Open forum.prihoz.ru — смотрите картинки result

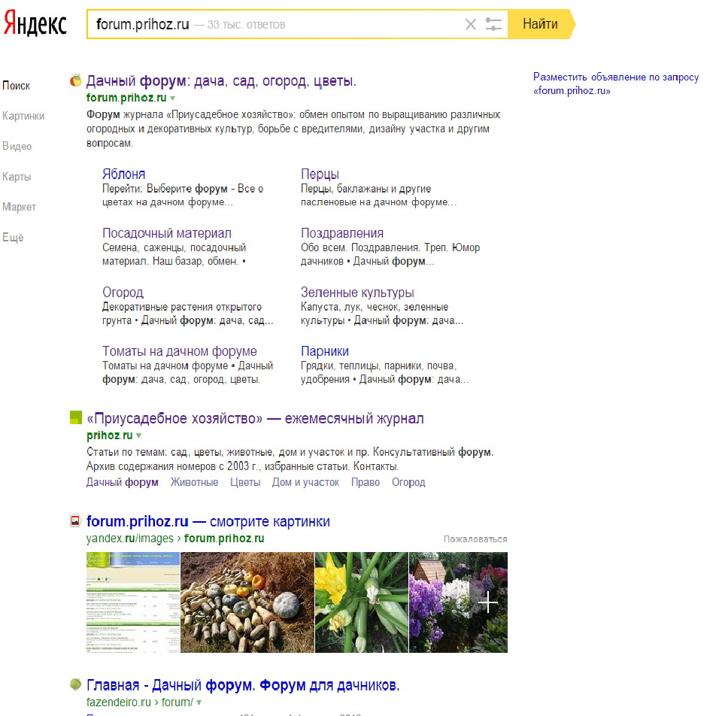[x=208, y=521]
